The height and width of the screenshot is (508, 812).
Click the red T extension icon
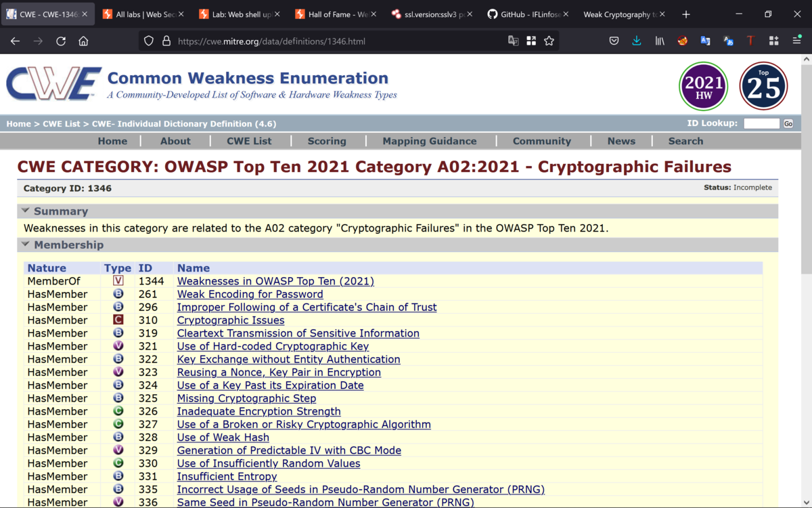click(750, 41)
